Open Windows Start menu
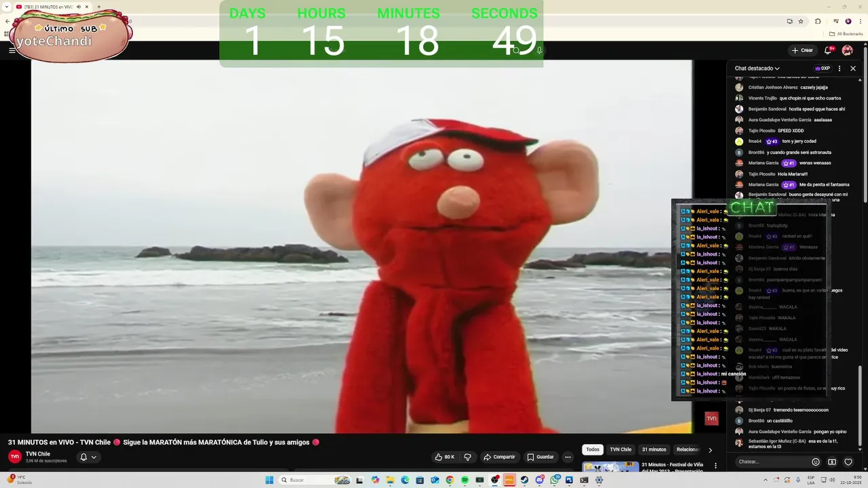The height and width of the screenshot is (488, 868). 269,480
